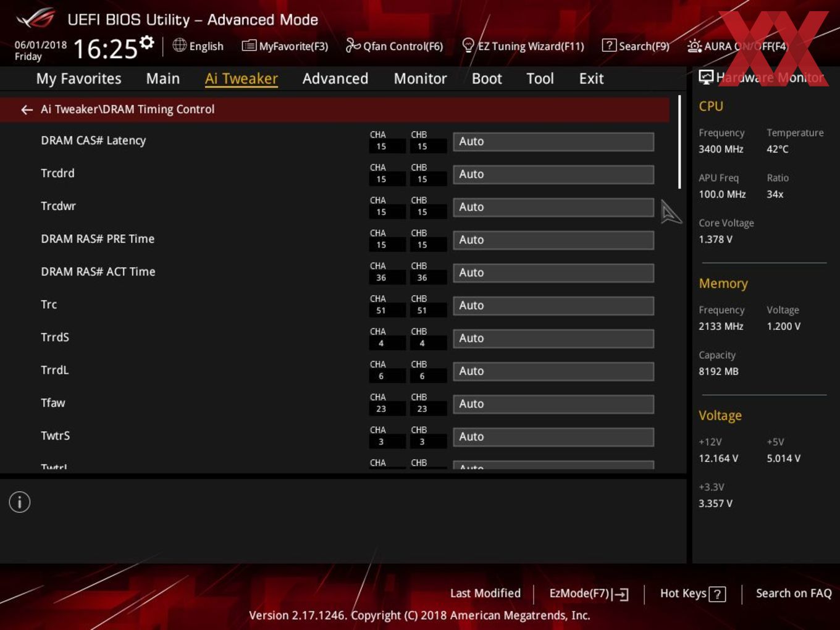Click the info circle icon
The image size is (840, 630).
(20, 502)
